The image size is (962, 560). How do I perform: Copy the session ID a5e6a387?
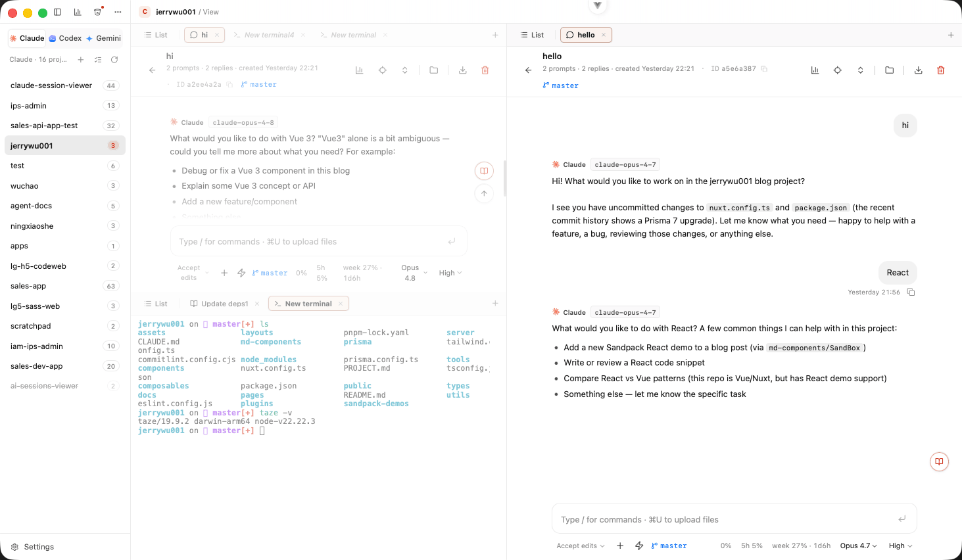[x=764, y=69]
